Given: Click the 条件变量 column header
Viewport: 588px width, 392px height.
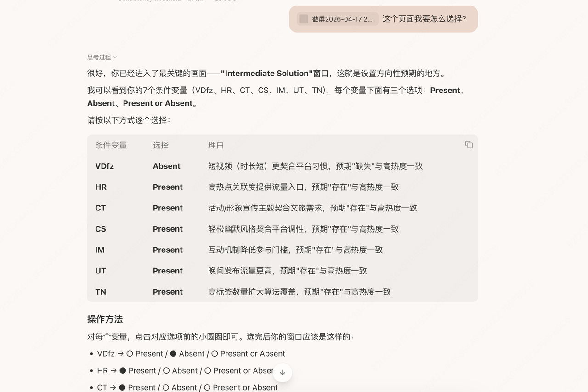Looking at the screenshot, I should pos(111,145).
